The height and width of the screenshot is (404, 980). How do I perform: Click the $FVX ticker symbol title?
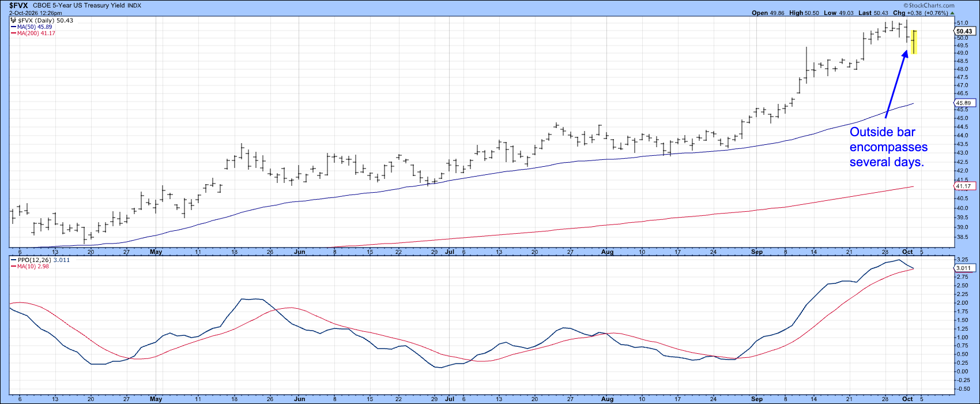tap(18, 5)
